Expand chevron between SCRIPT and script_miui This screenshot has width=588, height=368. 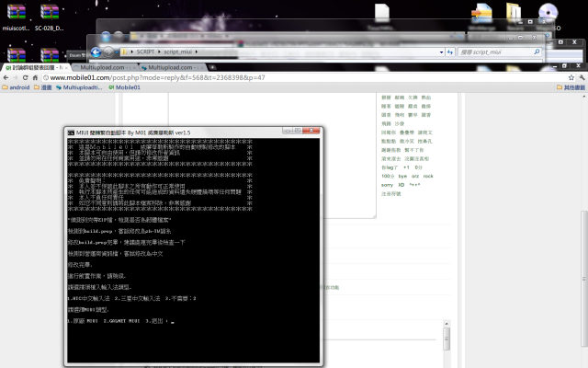[159, 52]
